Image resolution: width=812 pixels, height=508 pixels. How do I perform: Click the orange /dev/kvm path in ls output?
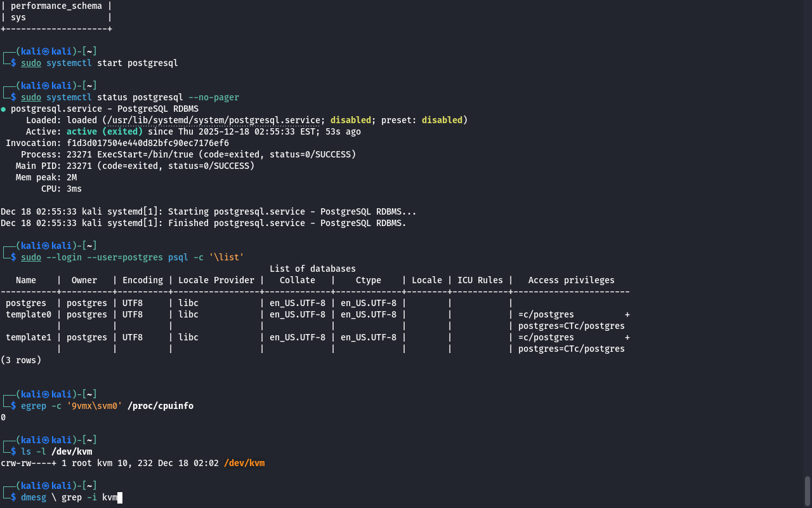(x=244, y=464)
